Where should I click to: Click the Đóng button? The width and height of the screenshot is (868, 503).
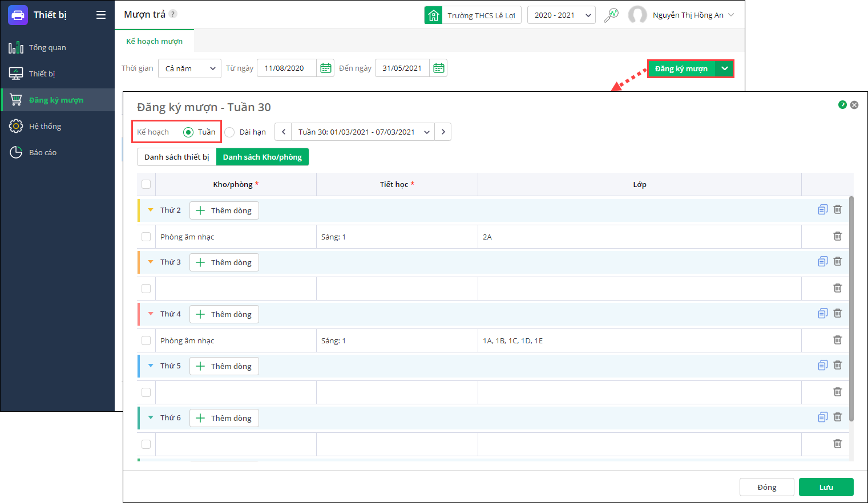767,487
